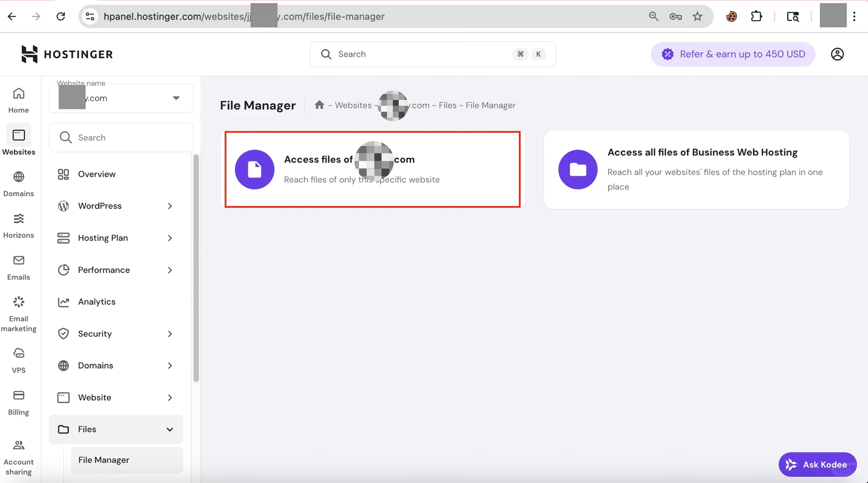868x483 pixels.
Task: Open the saved passwords key icon
Action: tap(675, 17)
